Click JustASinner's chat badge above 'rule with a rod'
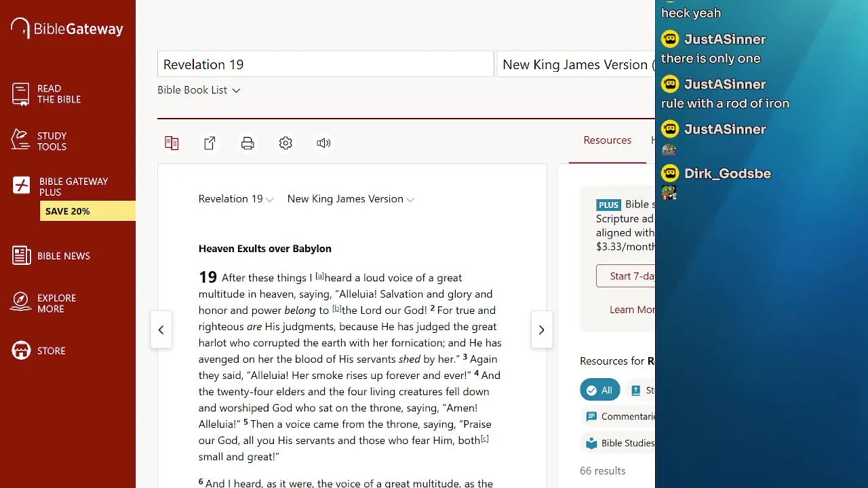868x488 pixels. tap(670, 84)
